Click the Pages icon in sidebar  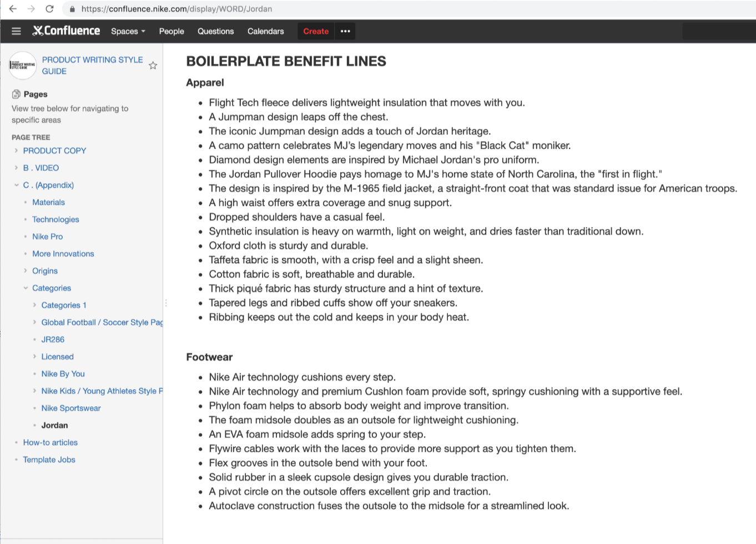pyautogui.click(x=16, y=94)
